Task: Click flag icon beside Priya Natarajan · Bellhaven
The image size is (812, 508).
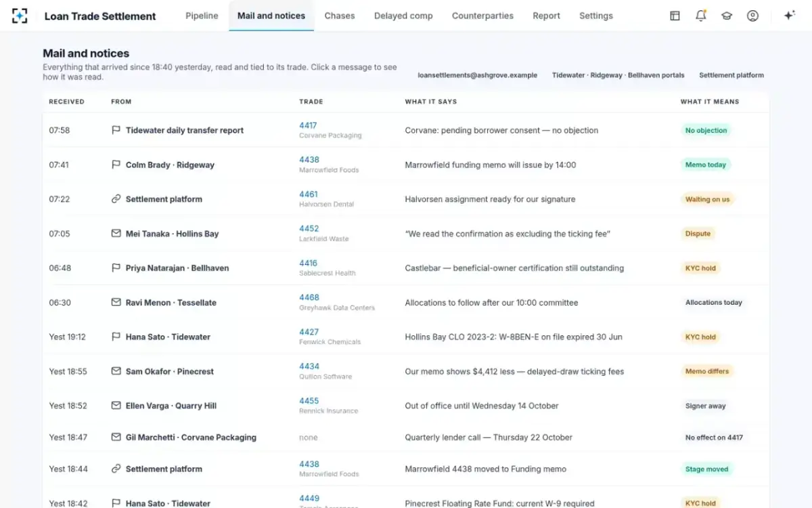Action: click(116, 268)
